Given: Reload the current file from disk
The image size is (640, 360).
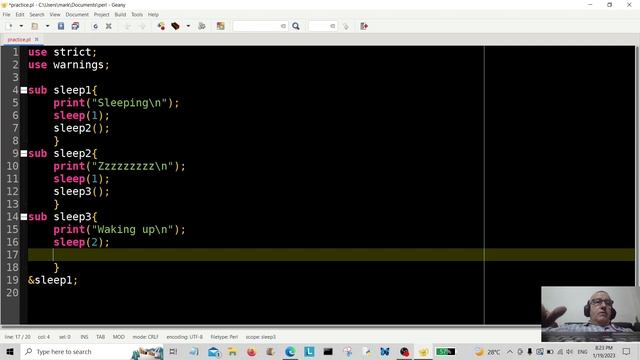Looking at the screenshot, I should (95, 26).
